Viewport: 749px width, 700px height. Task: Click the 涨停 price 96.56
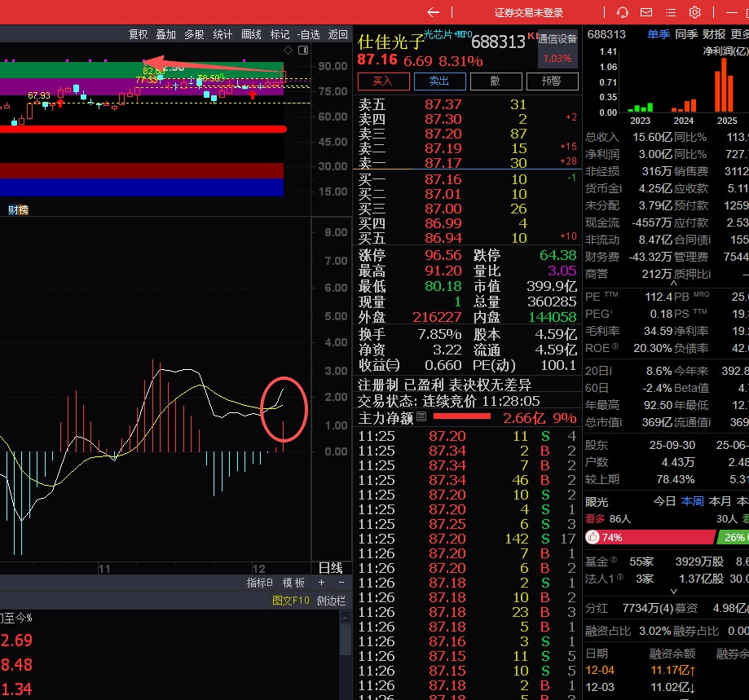[443, 255]
